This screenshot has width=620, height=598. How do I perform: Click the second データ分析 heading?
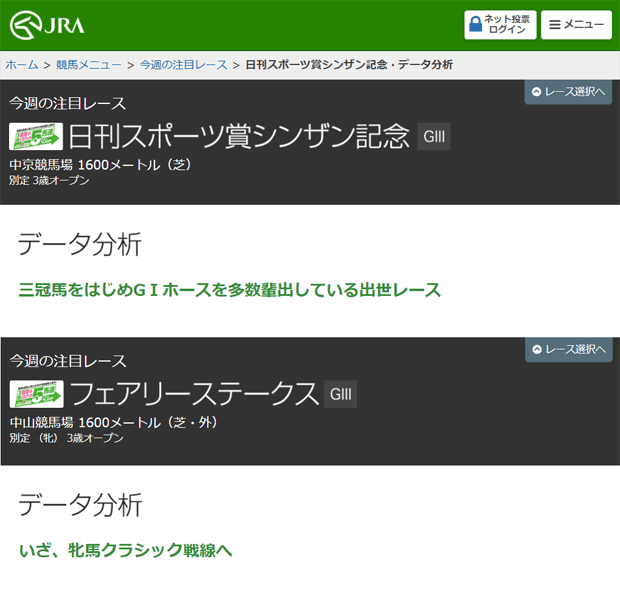[80, 505]
